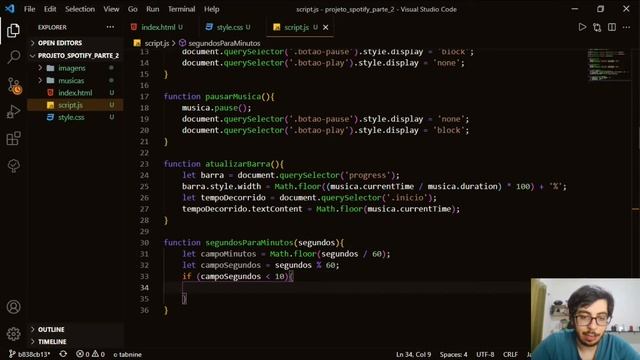Click the Synchronize Changes icon in status bar
This screenshot has width=640, height=360.
click(63, 354)
